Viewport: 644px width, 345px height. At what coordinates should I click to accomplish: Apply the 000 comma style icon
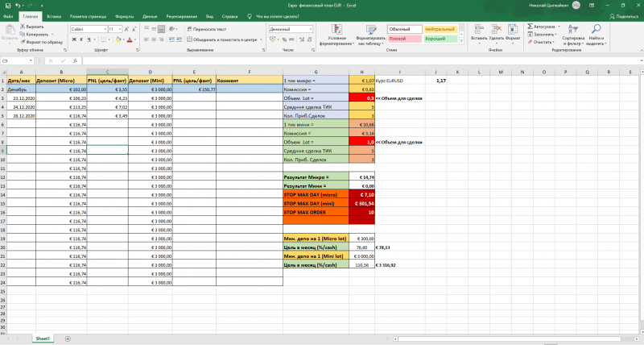coord(291,39)
